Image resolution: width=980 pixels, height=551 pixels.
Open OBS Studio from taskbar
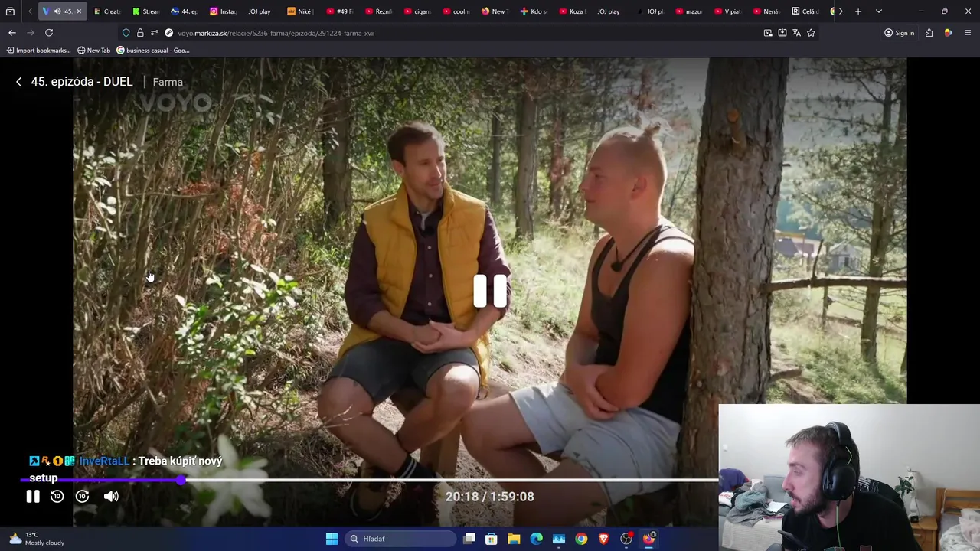tap(626, 539)
